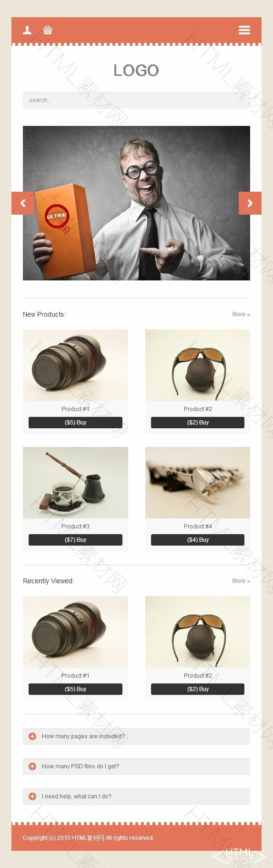Buy Product #1 for $5 in New Products
The image size is (273, 868).
(x=75, y=423)
